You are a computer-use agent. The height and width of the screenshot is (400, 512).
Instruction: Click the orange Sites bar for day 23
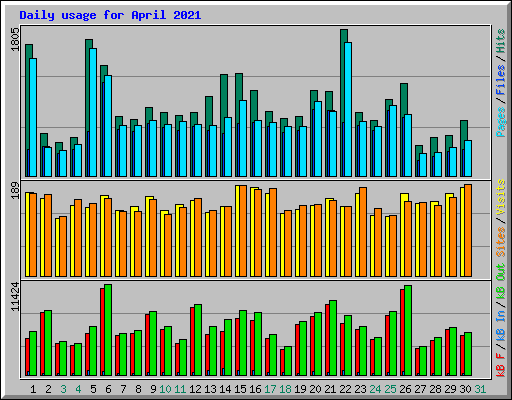pos(363,232)
